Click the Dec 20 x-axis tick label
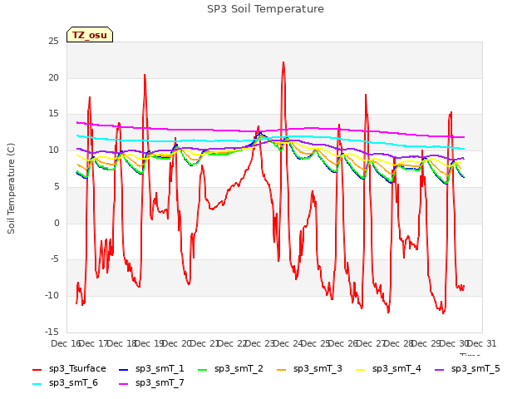Viewport: 532px width, 399px height. point(176,343)
